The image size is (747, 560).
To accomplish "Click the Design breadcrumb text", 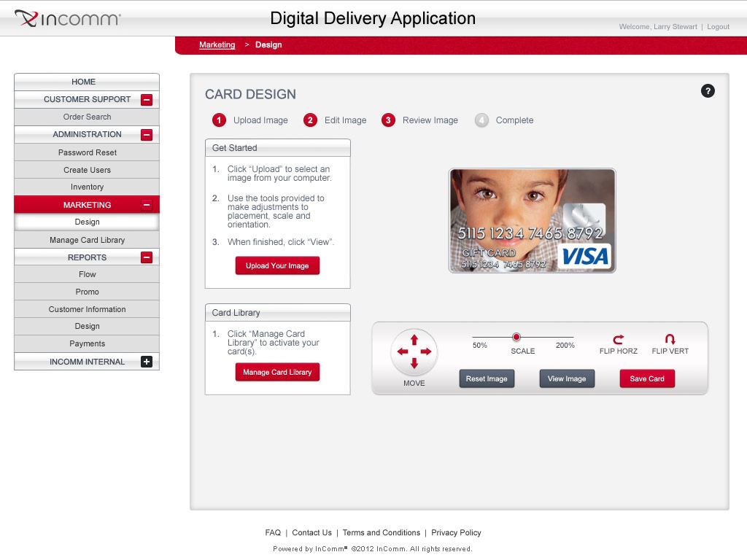I will [268, 44].
